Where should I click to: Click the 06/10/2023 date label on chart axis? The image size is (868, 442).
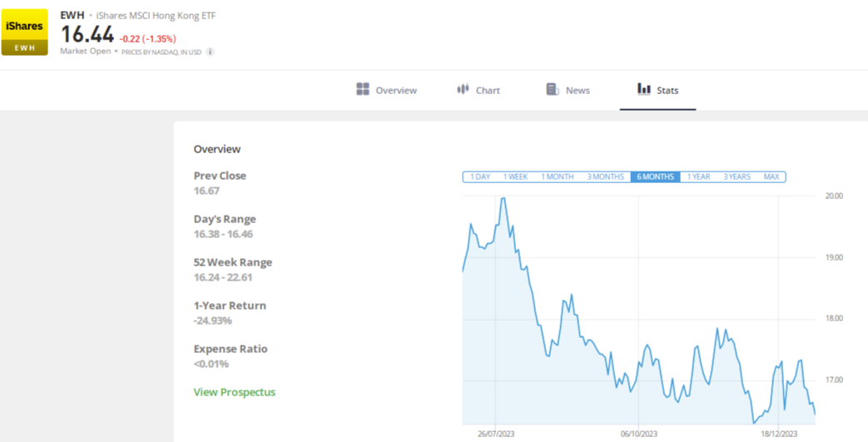(x=639, y=433)
